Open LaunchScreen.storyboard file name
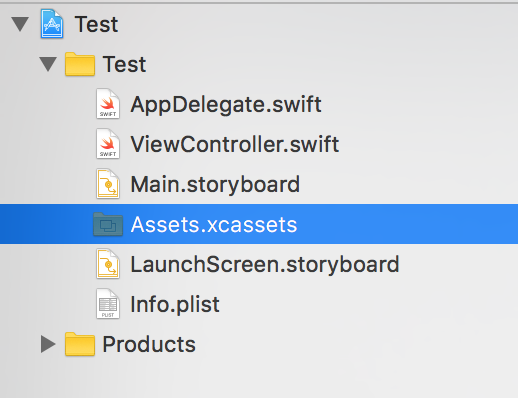Viewport: 518px width, 398px height. click(x=265, y=264)
